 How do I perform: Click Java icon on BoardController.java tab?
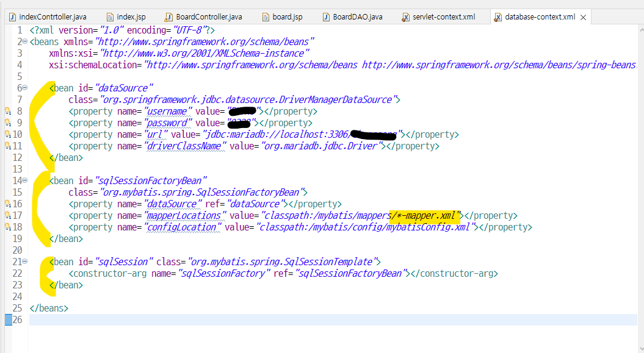coord(168,17)
